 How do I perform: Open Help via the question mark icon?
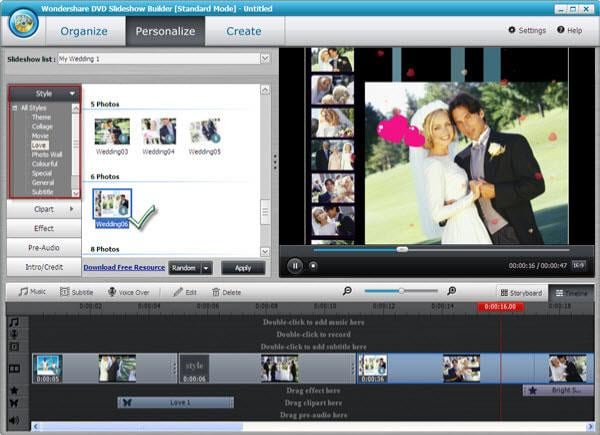click(x=561, y=30)
